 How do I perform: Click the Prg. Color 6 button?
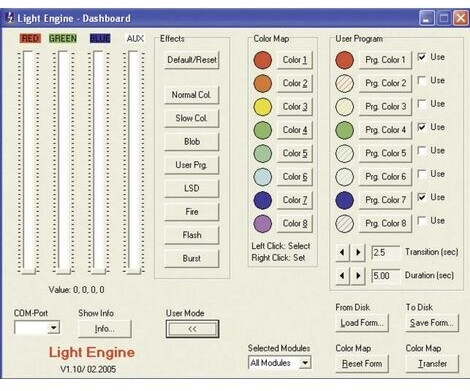385,177
